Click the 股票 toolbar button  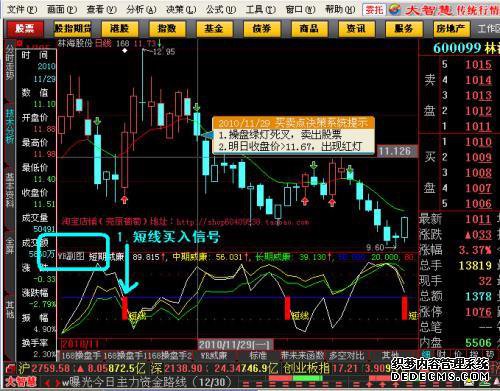(25, 29)
